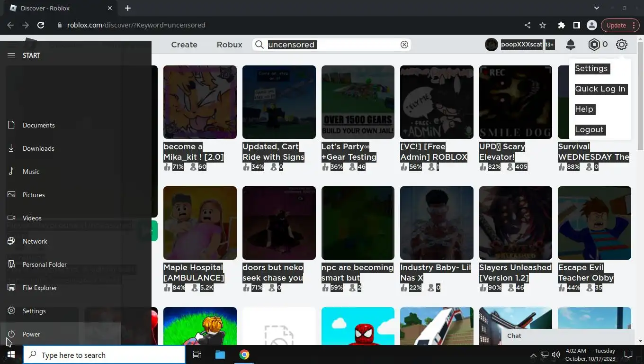
Task: Open the taskbar clock and date
Action: click(x=590, y=355)
